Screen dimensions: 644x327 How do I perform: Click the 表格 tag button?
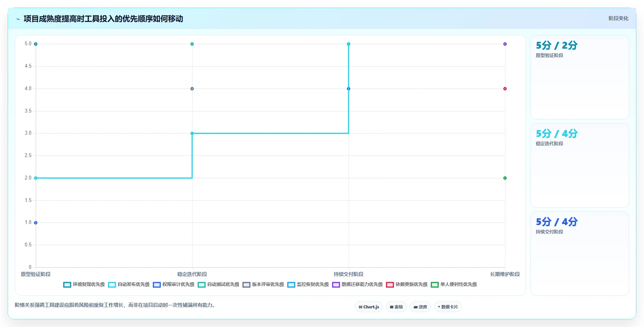point(396,307)
